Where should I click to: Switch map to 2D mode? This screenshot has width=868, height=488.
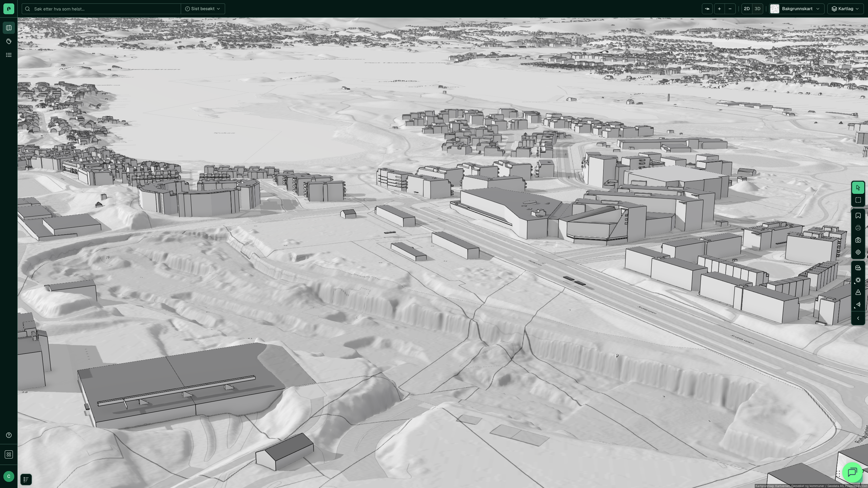[x=747, y=9]
